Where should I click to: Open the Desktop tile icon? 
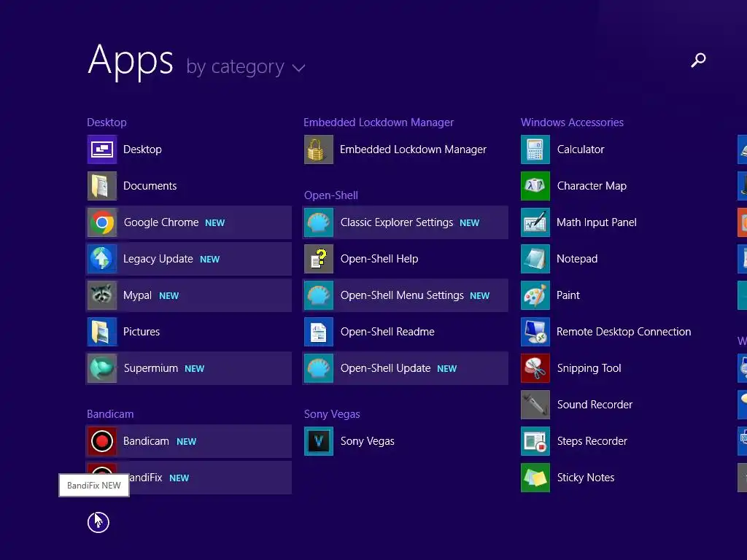click(x=102, y=149)
